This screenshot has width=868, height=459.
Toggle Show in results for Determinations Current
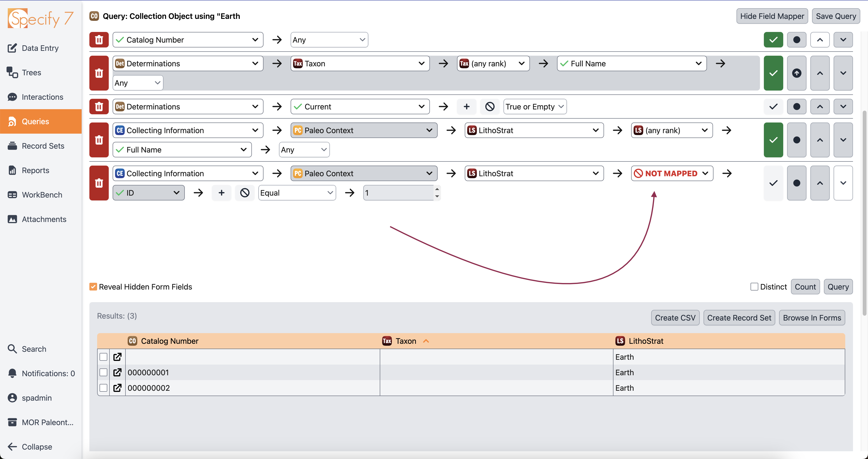pos(773,107)
